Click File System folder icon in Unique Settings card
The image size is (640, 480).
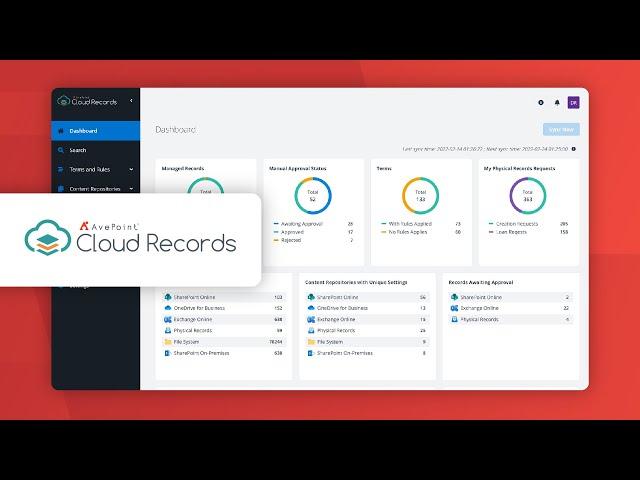pyautogui.click(x=311, y=342)
